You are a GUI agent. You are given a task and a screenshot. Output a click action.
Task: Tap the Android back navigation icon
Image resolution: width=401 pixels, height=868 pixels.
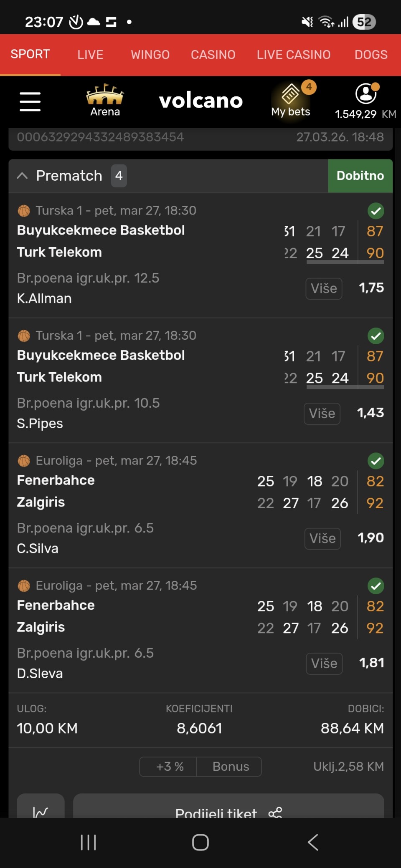[313, 842]
